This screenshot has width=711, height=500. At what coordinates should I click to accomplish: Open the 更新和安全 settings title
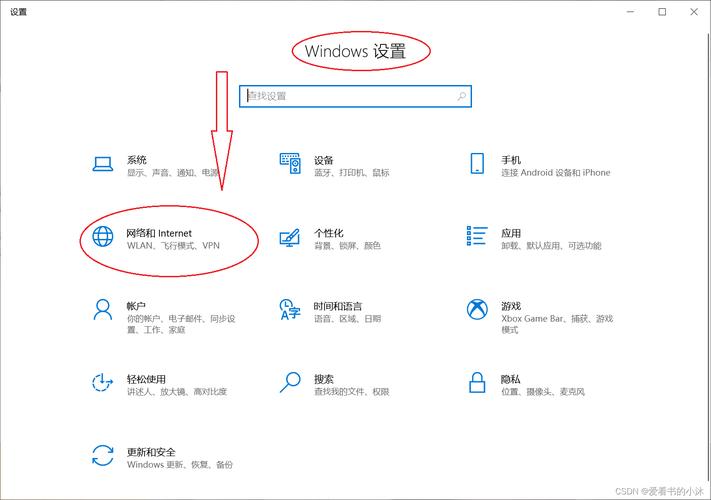coord(151,452)
